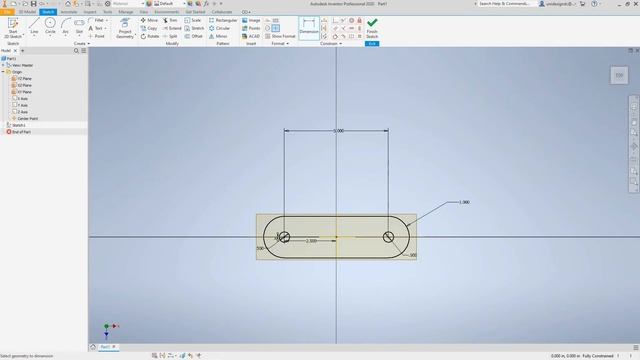Select the Stretch tool
The image size is (640, 360).
point(194,28)
